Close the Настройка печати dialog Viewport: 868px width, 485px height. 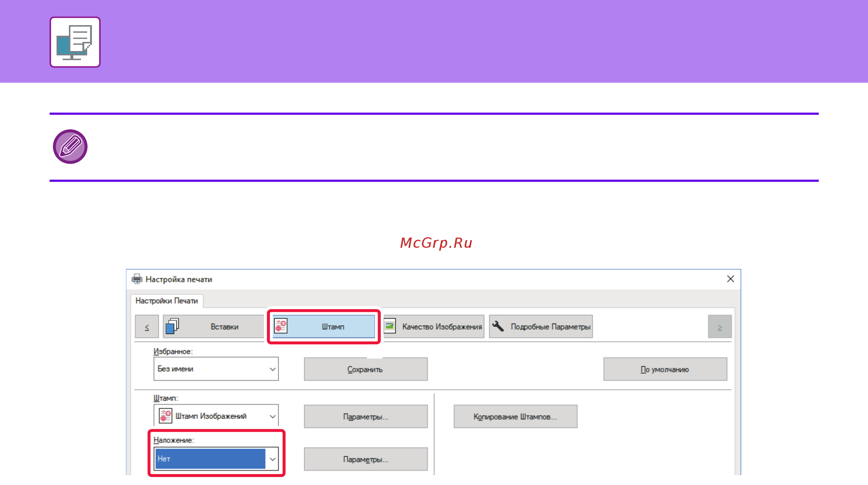(731, 279)
